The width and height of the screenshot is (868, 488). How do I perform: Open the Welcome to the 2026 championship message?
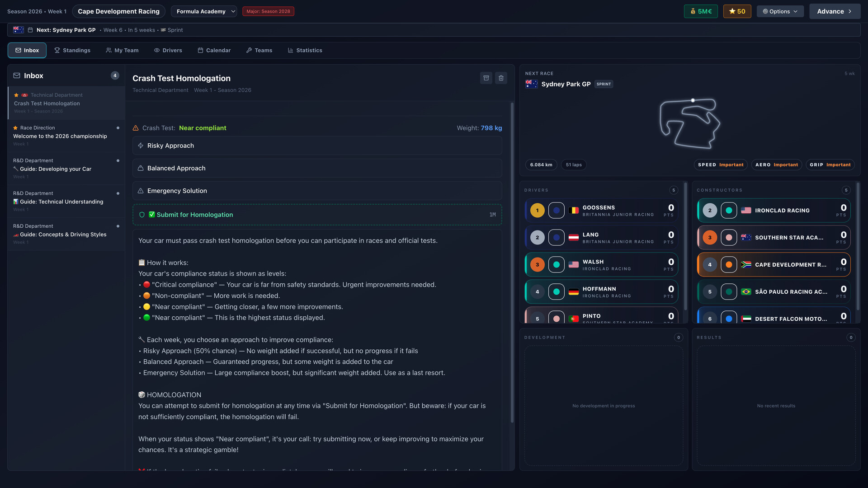point(60,136)
